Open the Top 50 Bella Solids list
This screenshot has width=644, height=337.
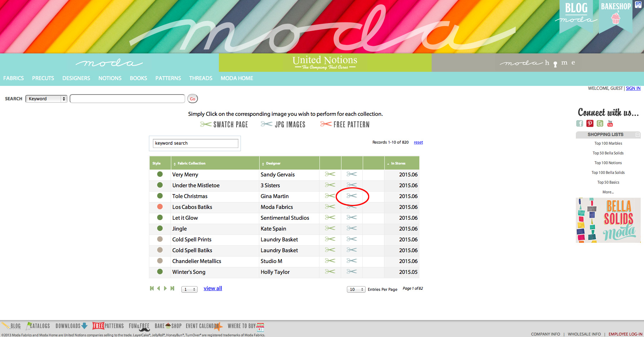(608, 153)
